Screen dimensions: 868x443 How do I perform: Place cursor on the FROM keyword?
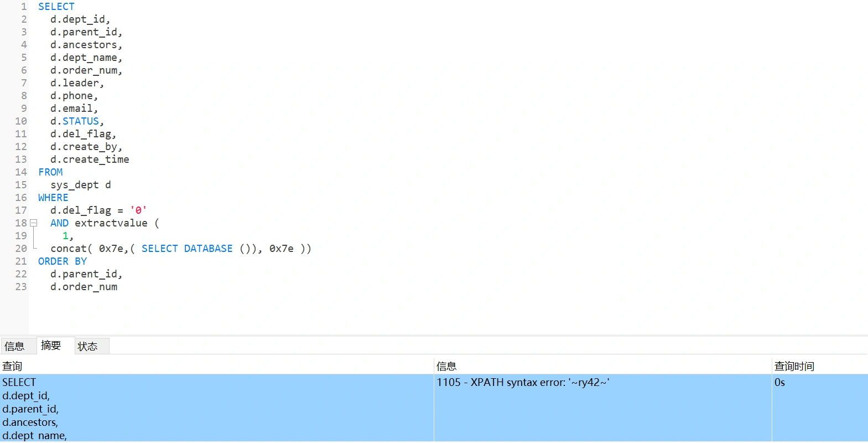[50, 172]
